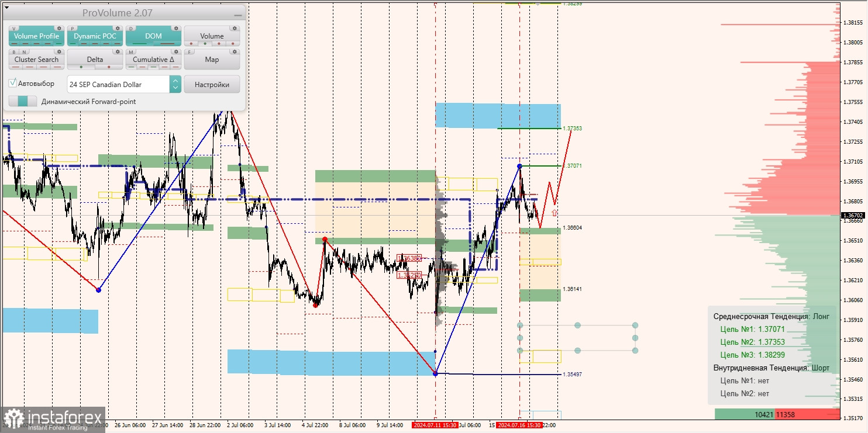This screenshot has width=868, height=433.
Task: Open Delta gear settings
Action: point(118,51)
